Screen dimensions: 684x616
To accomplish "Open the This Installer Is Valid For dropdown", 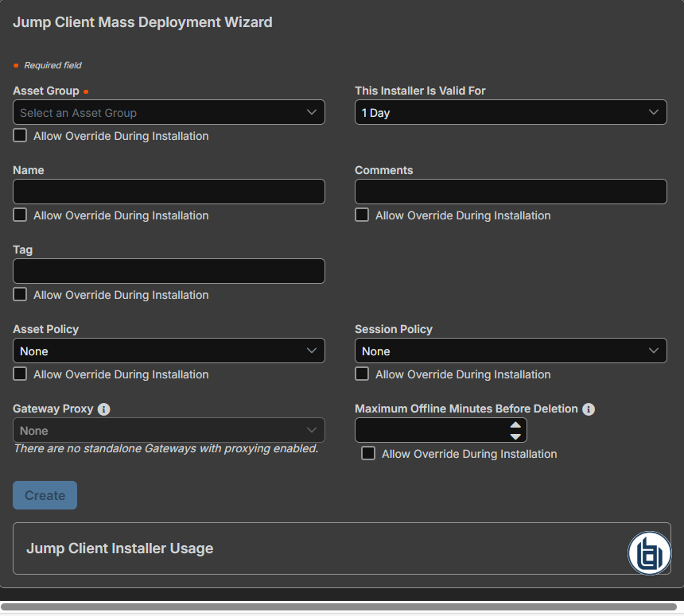I will pyautogui.click(x=511, y=112).
